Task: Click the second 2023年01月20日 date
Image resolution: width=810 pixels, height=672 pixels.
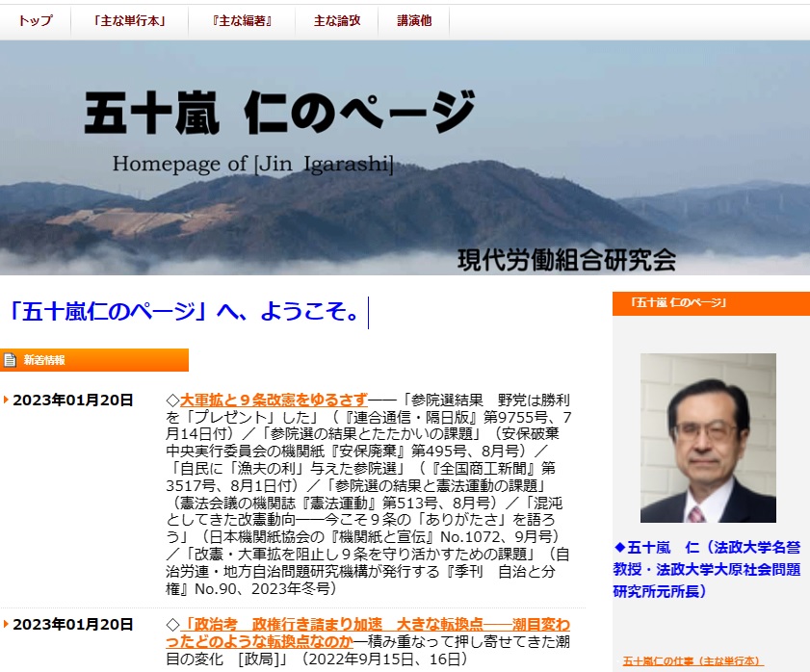Action: pos(73,624)
